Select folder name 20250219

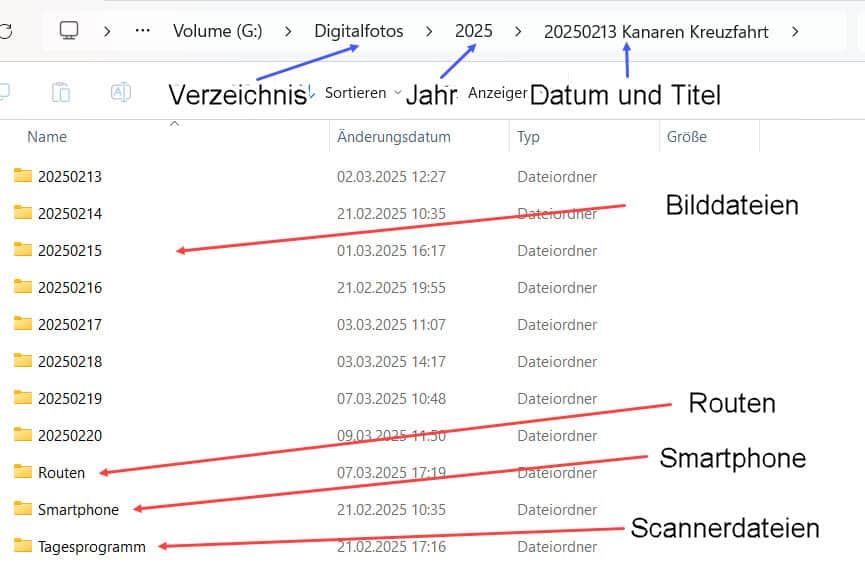click(70, 398)
